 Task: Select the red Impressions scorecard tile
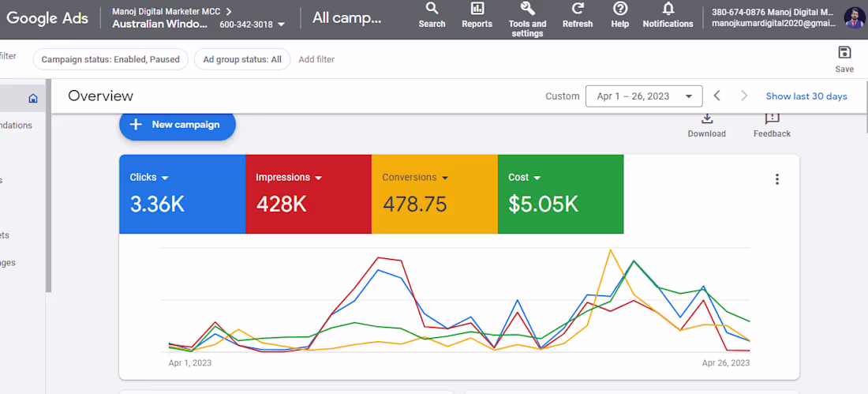pos(309,194)
